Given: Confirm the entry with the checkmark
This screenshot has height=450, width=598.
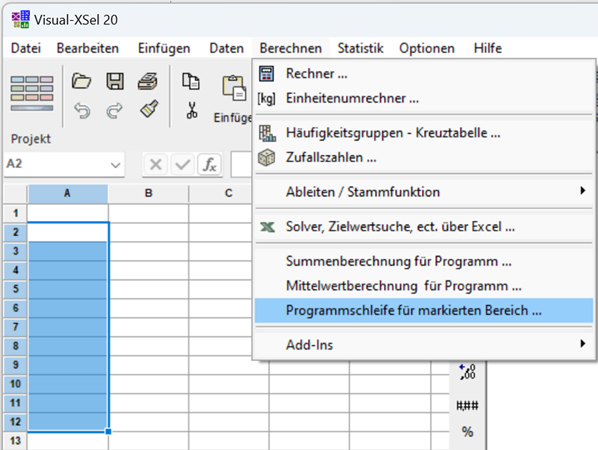Looking at the screenshot, I should [x=182, y=165].
